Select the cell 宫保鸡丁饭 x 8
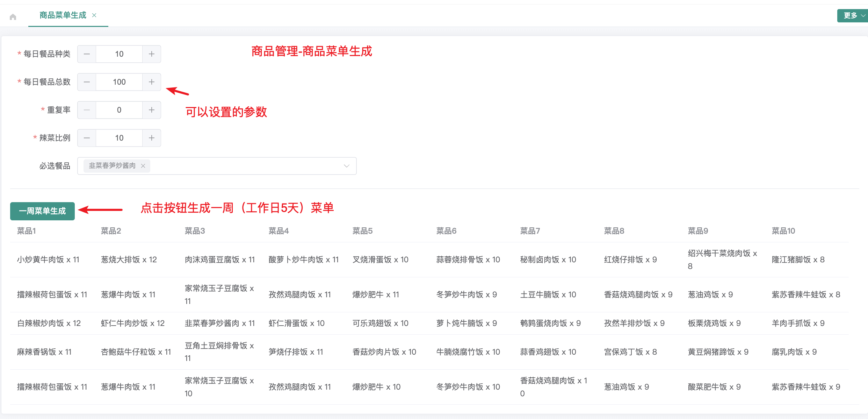 click(x=630, y=352)
